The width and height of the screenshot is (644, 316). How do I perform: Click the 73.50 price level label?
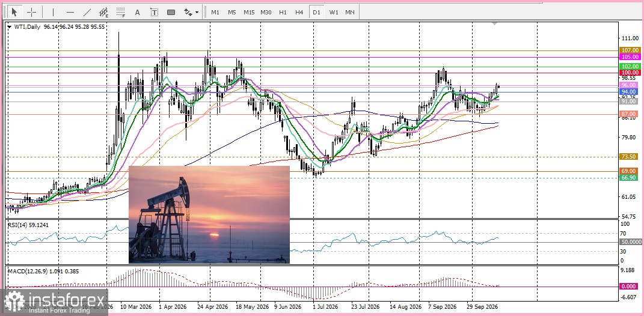(x=630, y=156)
